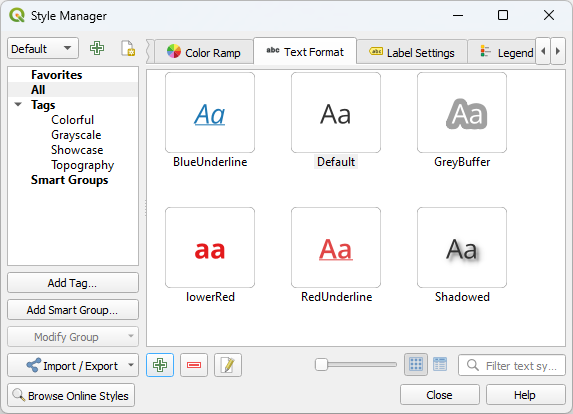The width and height of the screenshot is (573, 414).
Task: Select the Grayscale tag
Action: click(76, 135)
